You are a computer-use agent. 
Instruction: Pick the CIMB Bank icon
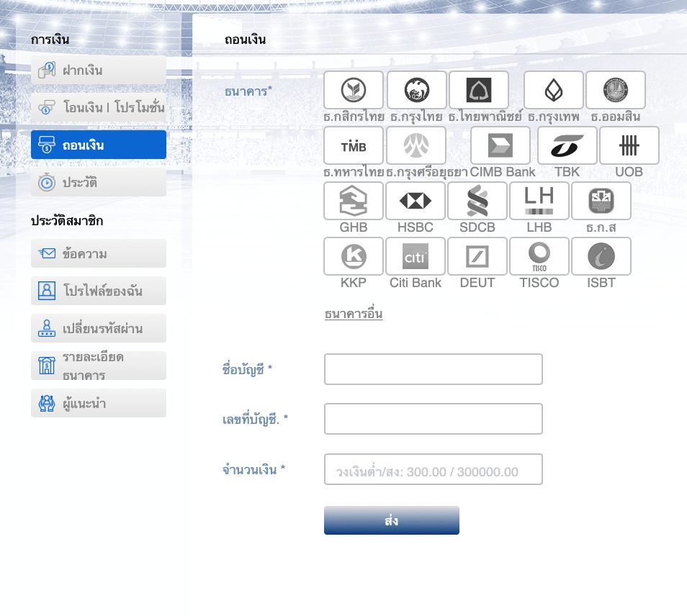(x=500, y=145)
